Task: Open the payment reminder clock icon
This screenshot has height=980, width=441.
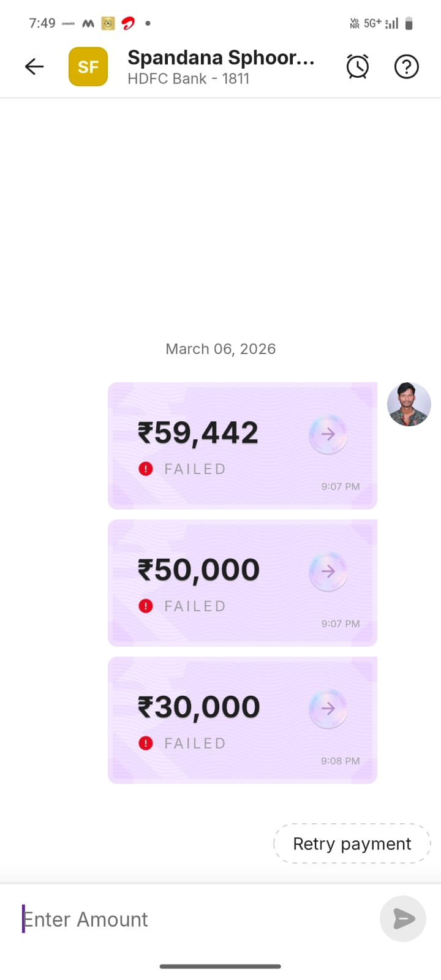Action: pos(358,66)
